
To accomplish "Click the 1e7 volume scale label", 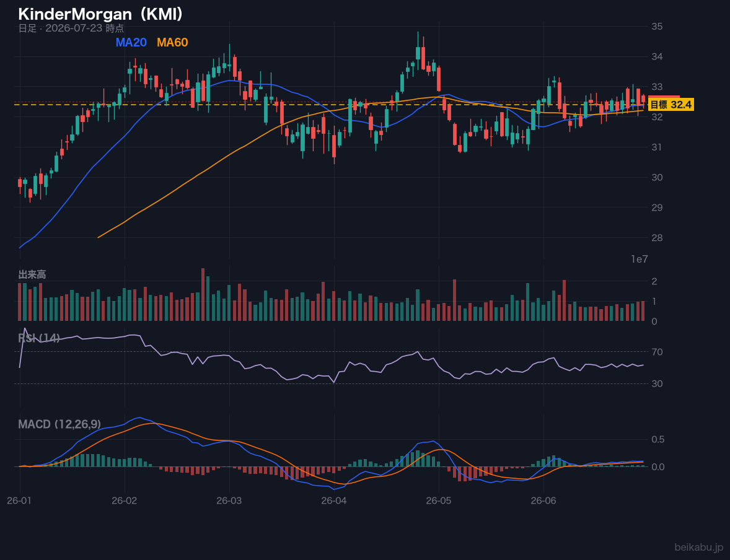I will click(640, 260).
